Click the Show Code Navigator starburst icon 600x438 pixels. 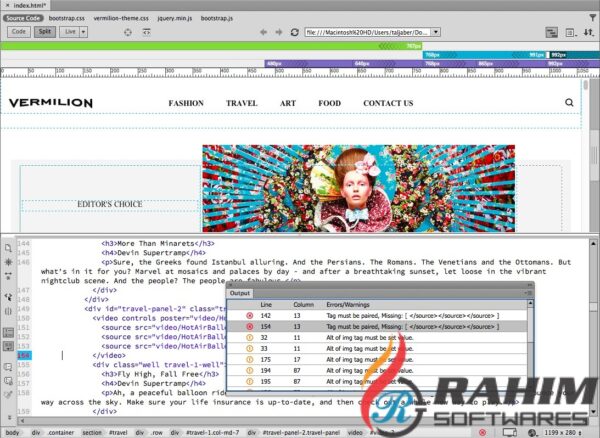tap(8, 262)
